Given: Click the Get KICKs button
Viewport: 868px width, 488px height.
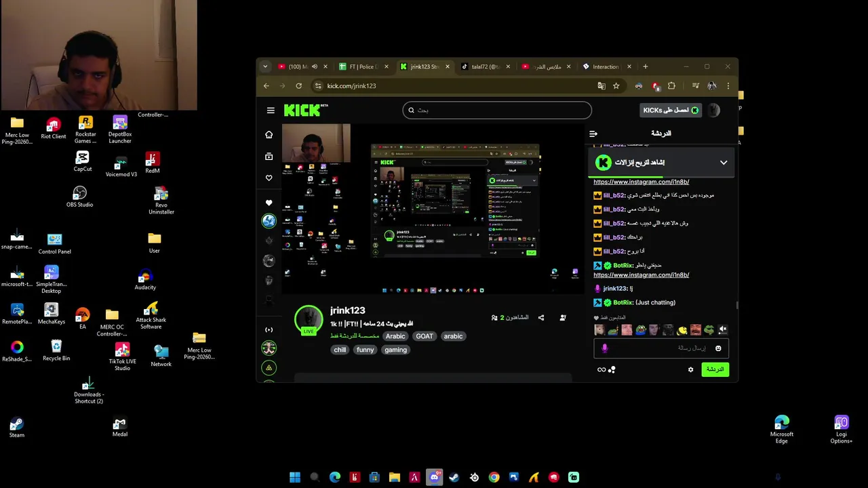Looking at the screenshot, I should pos(671,110).
